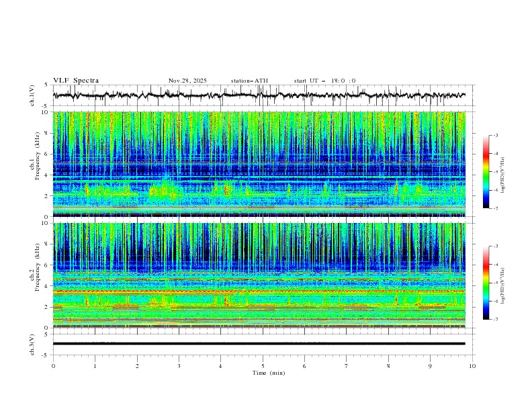532x411 pixels.
Task: Click the time axis tick label '6'
Action: click(304, 366)
